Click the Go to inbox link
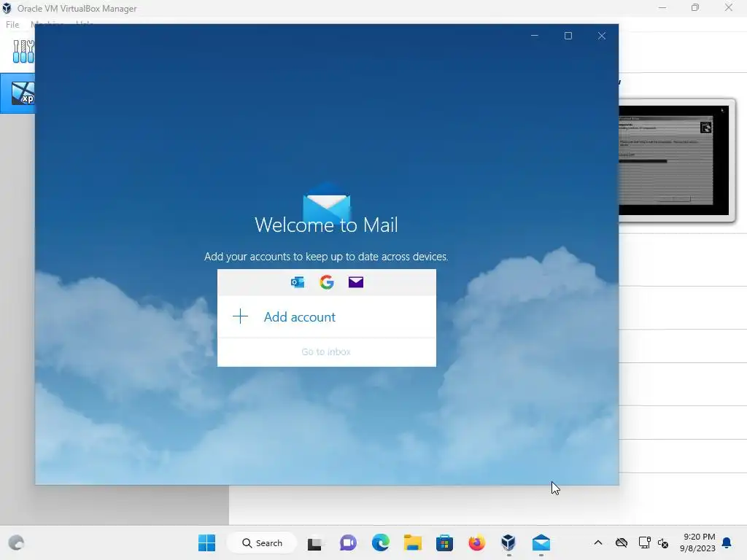The height and width of the screenshot is (560, 747). tap(326, 352)
